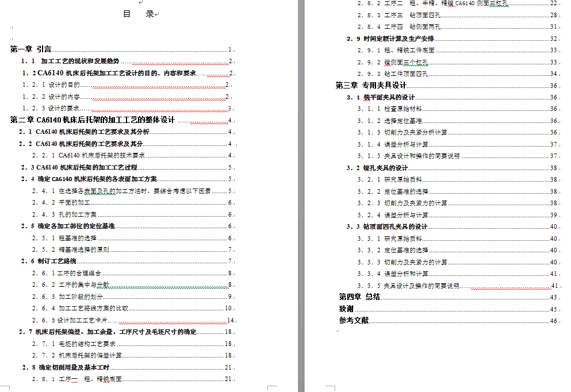Click entry 2.7.1 毛坯的结构工艺要求
This screenshot has width=571, height=392.
point(133,344)
